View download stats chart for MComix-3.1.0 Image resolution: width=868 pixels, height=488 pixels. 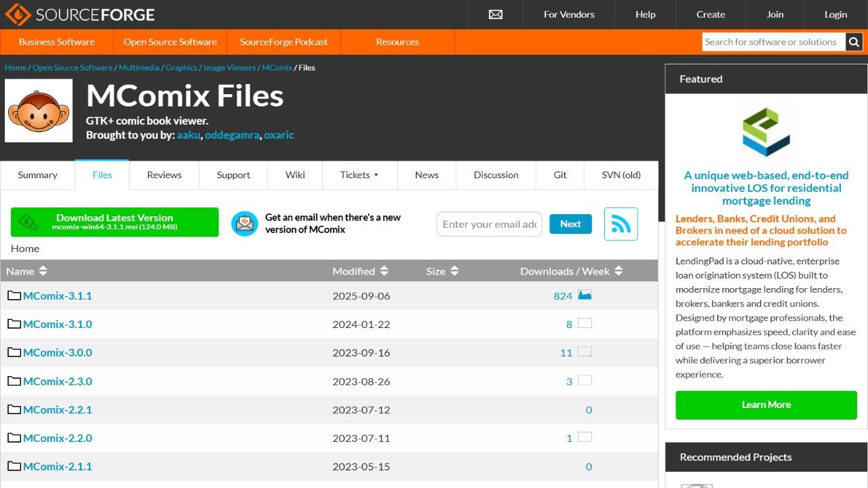tap(585, 323)
